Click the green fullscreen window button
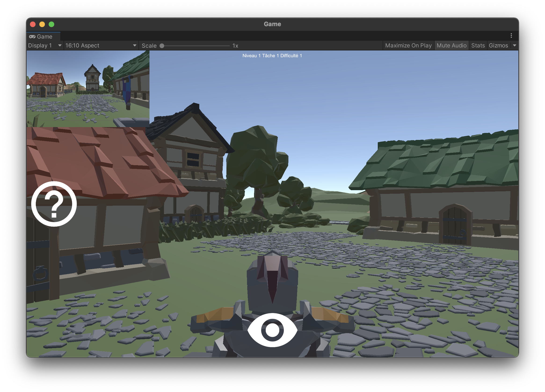 click(x=51, y=24)
